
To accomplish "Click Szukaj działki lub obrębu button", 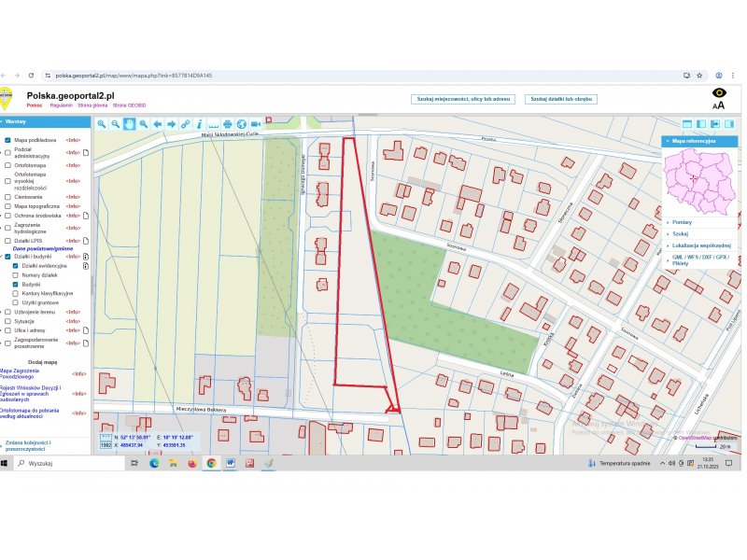I will tap(560, 98).
